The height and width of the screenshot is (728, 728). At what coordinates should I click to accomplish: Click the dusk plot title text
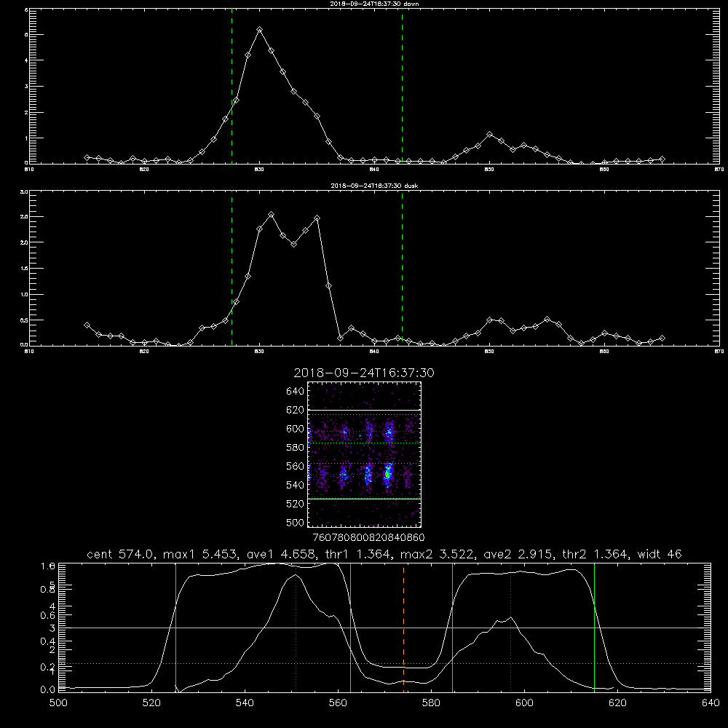374,186
